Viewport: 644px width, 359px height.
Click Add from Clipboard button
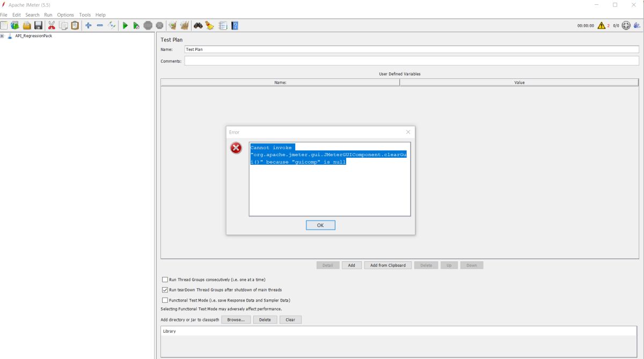click(389, 265)
